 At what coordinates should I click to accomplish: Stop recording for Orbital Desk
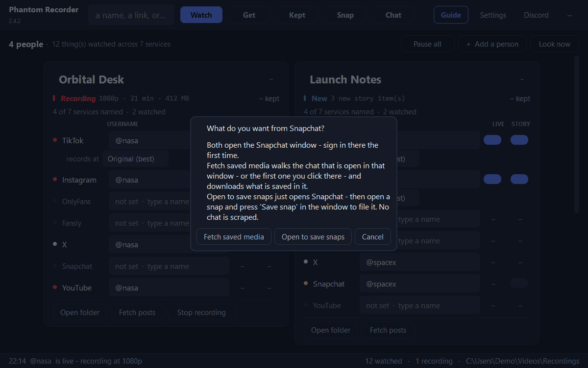pyautogui.click(x=201, y=313)
